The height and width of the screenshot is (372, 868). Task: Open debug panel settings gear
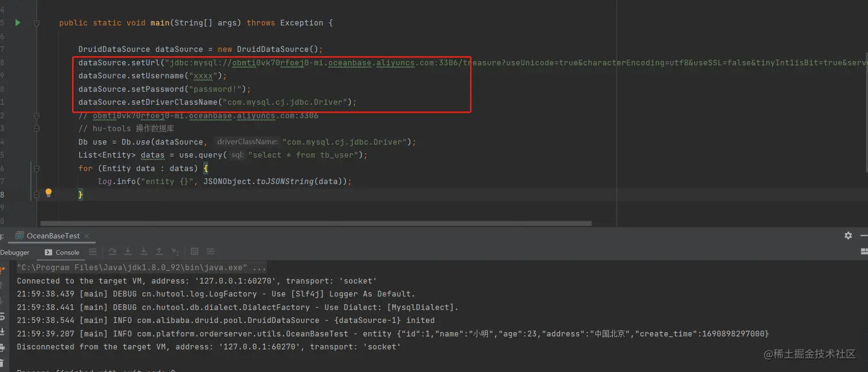coord(848,235)
